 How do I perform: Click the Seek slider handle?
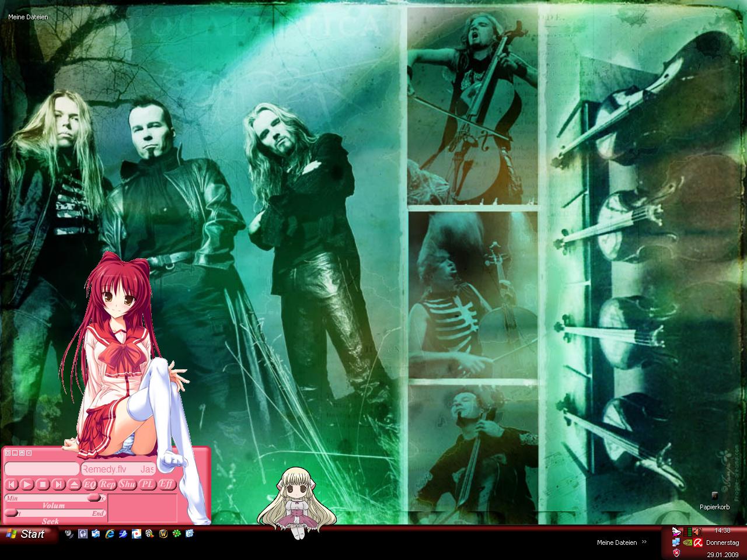coord(12,513)
